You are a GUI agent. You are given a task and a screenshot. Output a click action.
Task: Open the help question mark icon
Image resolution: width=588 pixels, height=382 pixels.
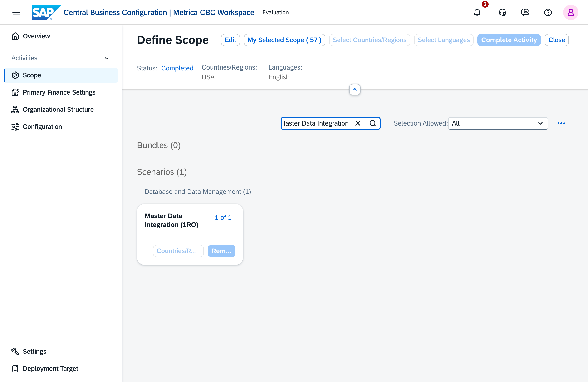click(x=548, y=12)
